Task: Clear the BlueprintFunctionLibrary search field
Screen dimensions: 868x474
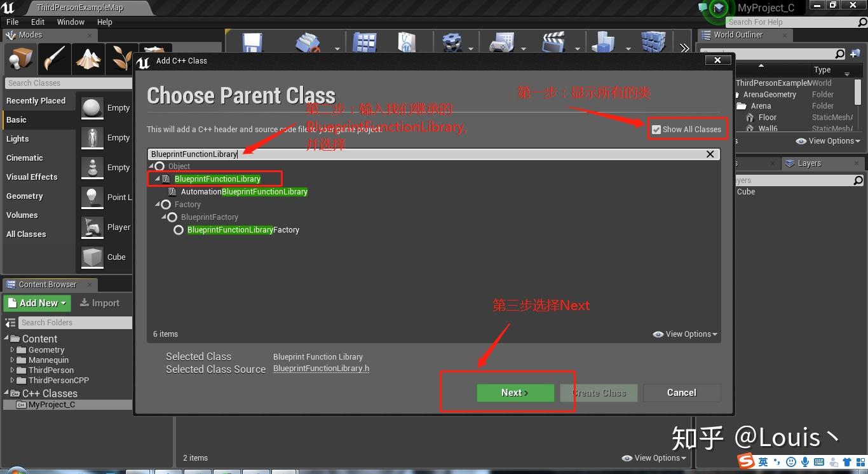Action: [x=710, y=154]
